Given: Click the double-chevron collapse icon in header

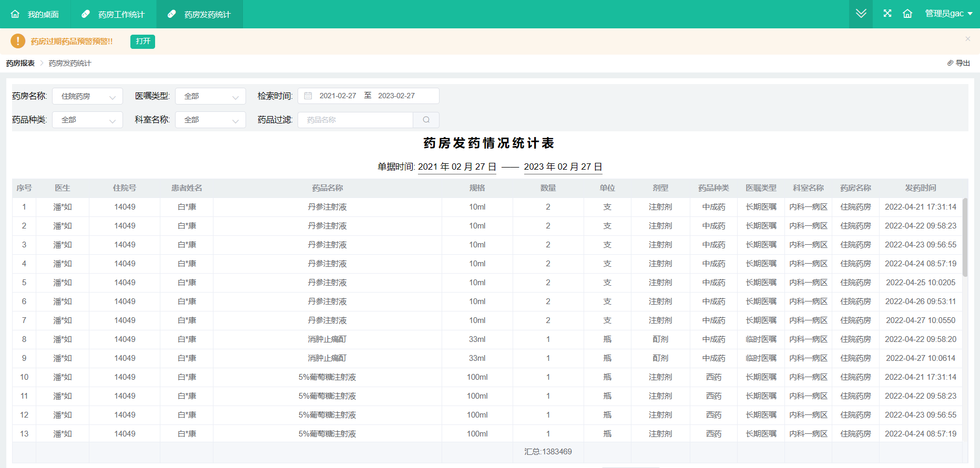Looking at the screenshot, I should tap(861, 14).
